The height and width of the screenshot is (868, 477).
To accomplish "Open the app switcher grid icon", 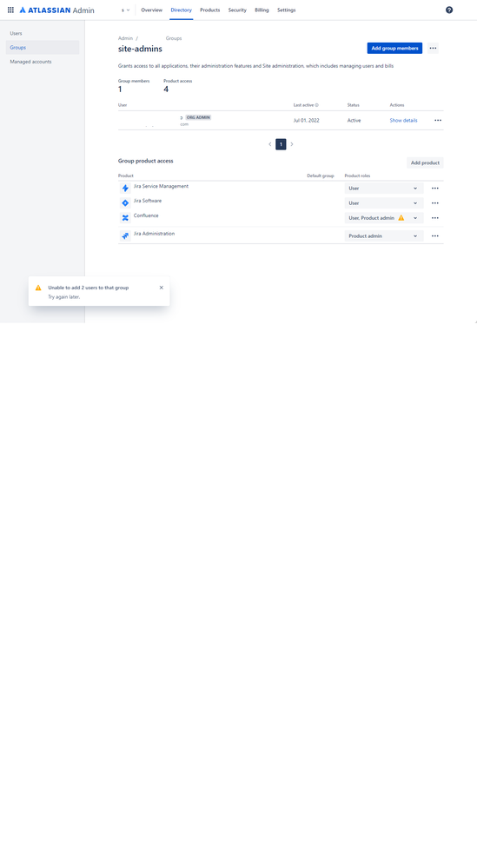I will point(10,10).
